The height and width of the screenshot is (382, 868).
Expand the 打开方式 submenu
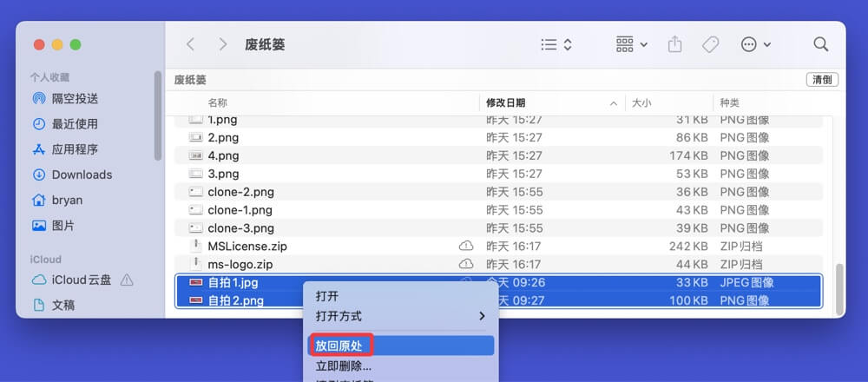(x=400, y=316)
